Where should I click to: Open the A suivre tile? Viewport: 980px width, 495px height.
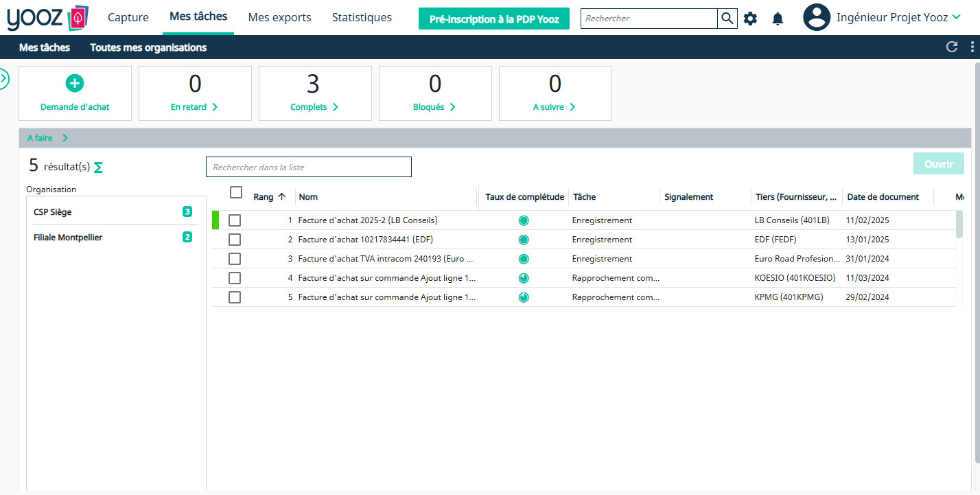click(555, 93)
